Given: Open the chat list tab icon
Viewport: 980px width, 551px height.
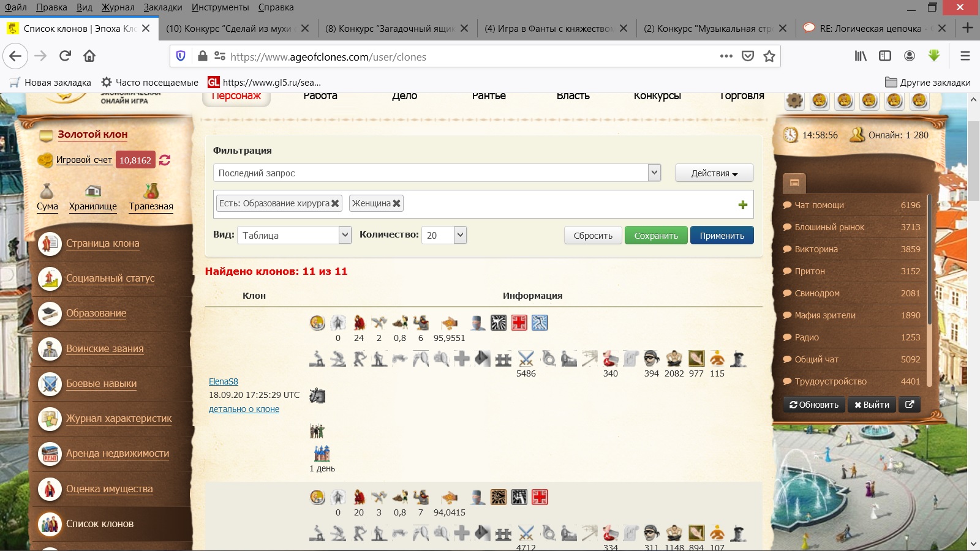Looking at the screenshot, I should (x=794, y=182).
